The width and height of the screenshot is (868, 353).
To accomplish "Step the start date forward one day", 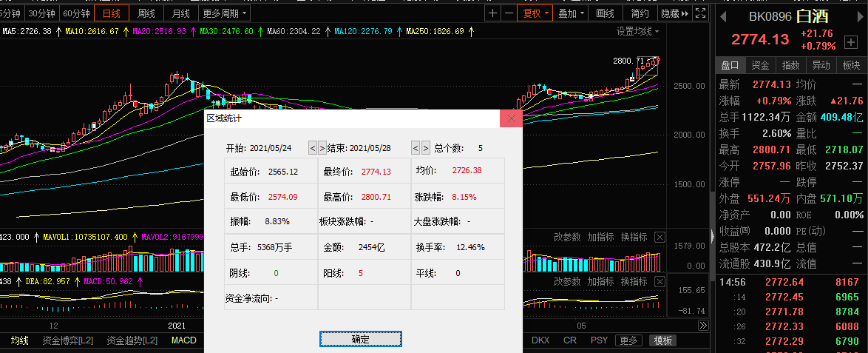I will point(322,148).
